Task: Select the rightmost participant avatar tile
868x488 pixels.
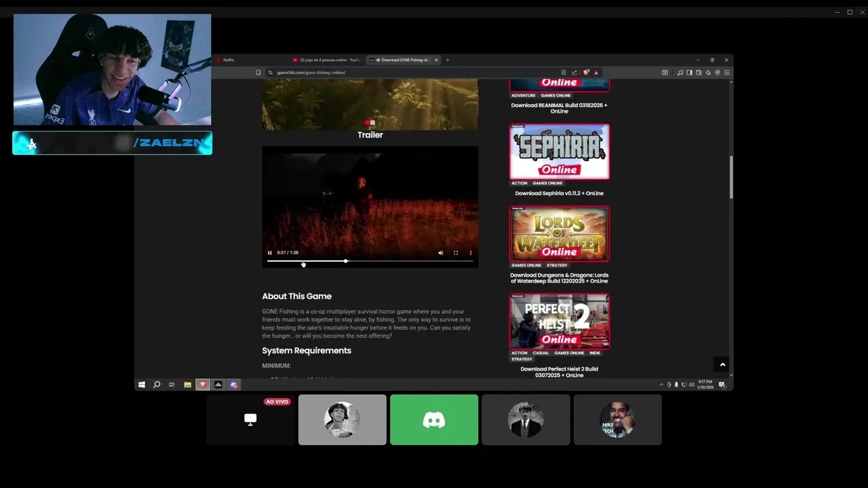Action: 617,420
